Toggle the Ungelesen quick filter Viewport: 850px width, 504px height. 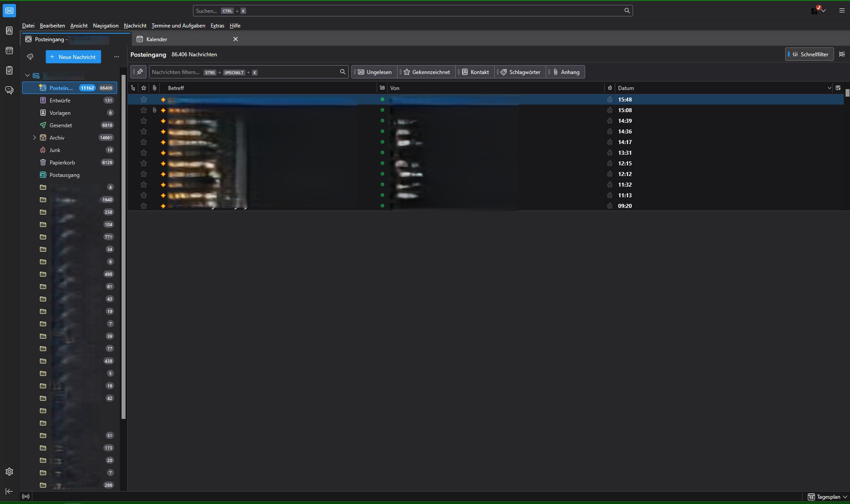(x=375, y=72)
